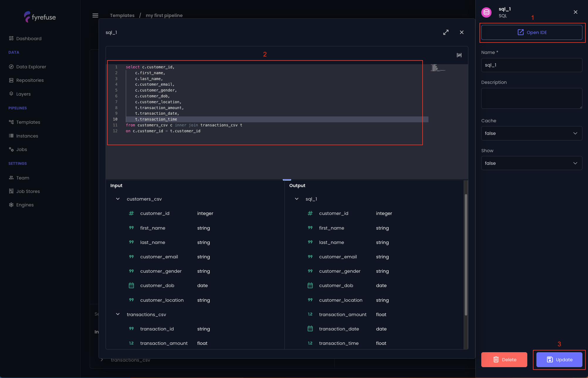The height and width of the screenshot is (378, 588).
Task: Click the output panel scrollbar
Action: (466, 255)
